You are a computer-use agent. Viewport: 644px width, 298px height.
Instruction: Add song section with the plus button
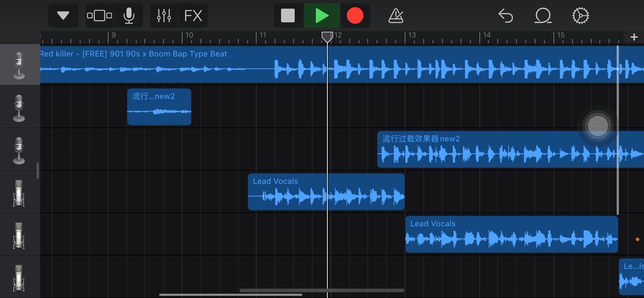click(634, 37)
